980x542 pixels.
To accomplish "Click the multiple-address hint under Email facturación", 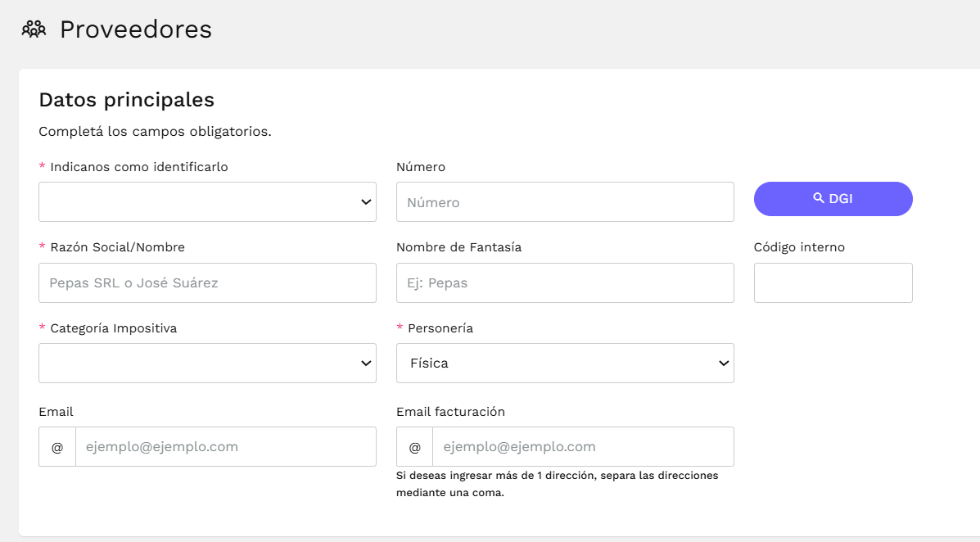I will point(558,484).
